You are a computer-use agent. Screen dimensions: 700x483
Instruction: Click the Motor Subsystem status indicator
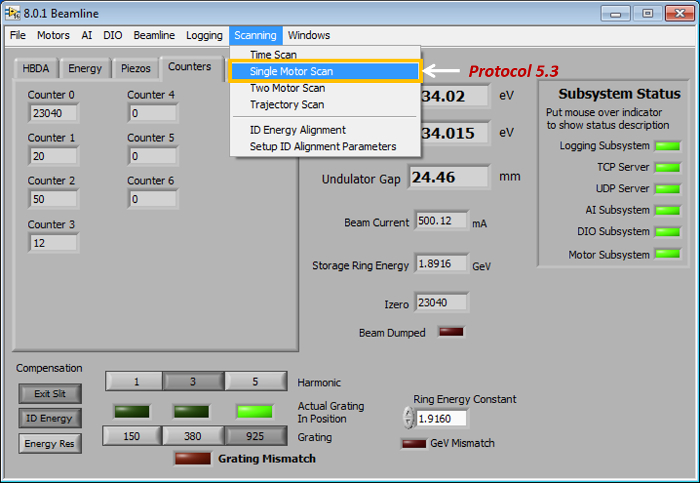(x=666, y=255)
